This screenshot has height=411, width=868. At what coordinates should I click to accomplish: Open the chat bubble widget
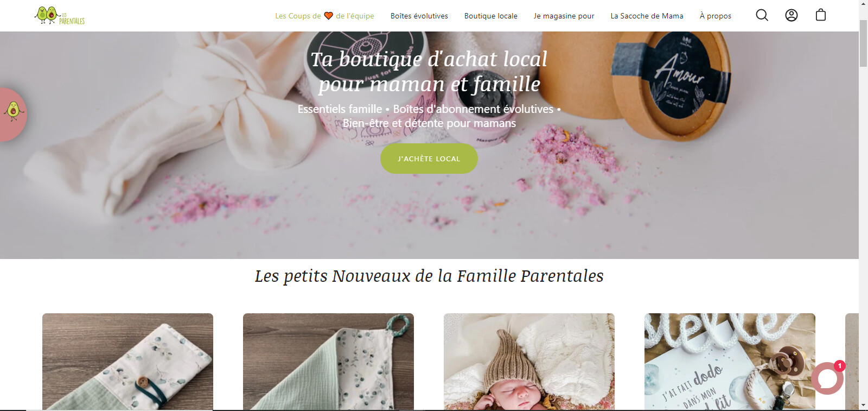(827, 378)
